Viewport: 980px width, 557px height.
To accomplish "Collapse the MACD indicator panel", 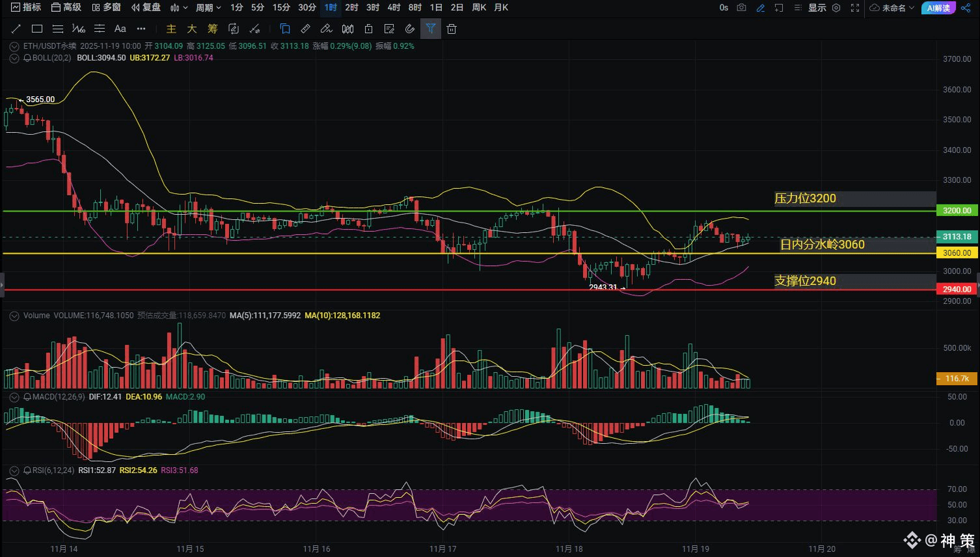I will [14, 397].
